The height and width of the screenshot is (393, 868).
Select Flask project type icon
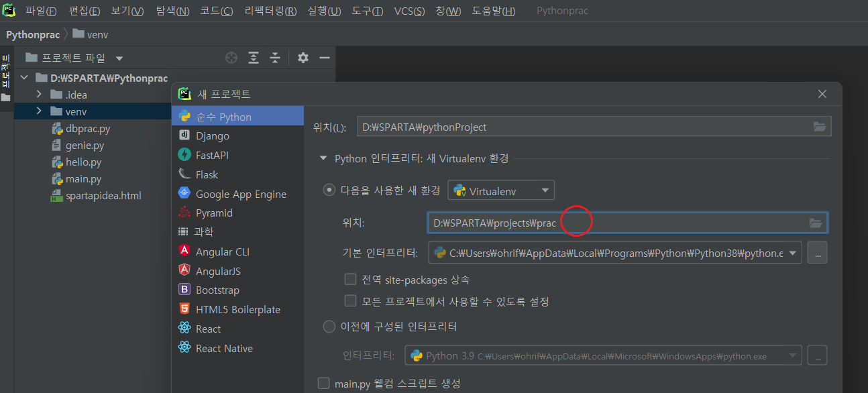coord(184,174)
